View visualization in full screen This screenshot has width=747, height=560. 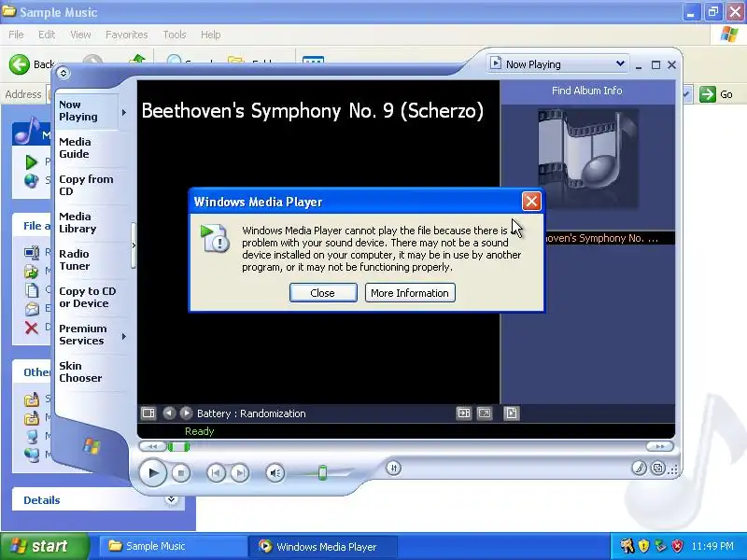point(484,413)
